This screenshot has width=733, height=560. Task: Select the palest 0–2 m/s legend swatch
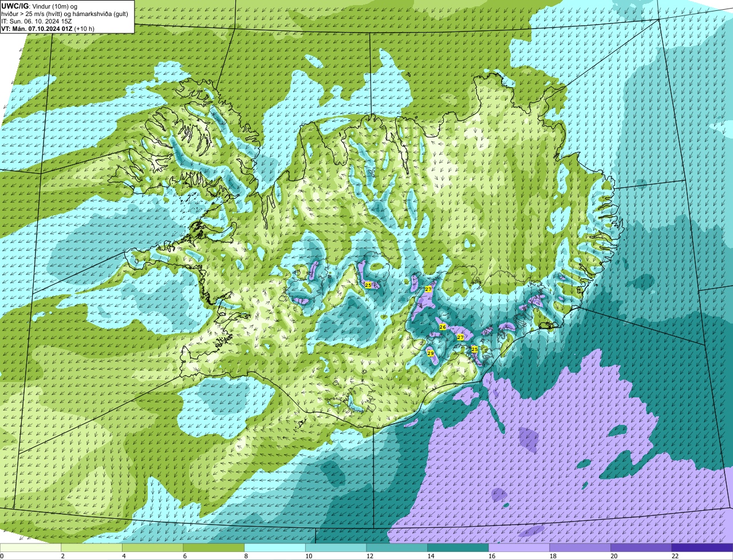coord(30,548)
